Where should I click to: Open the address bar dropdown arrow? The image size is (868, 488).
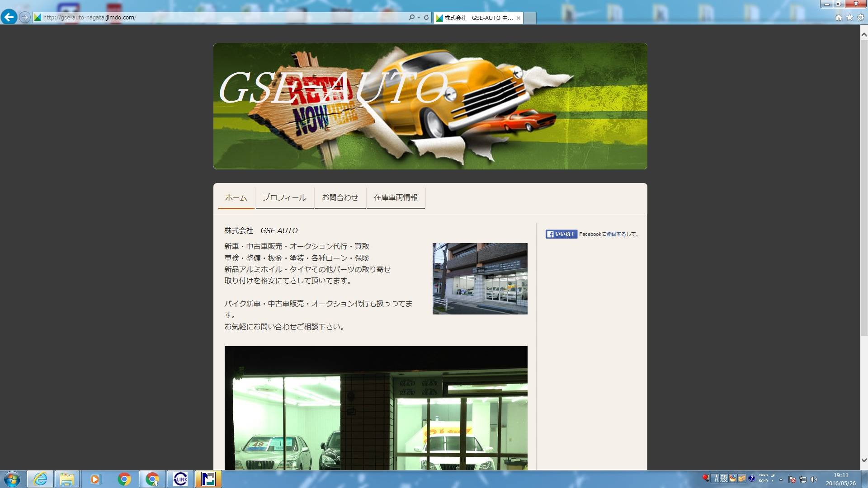click(x=419, y=18)
